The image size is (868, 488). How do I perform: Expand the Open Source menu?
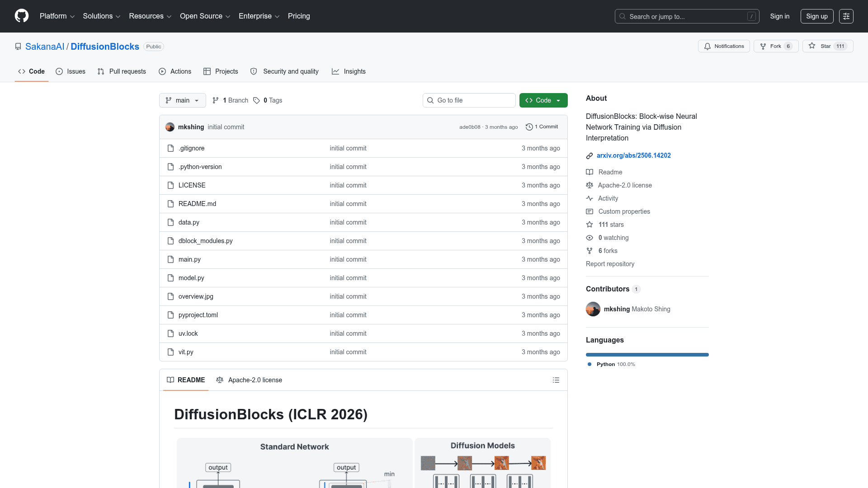point(205,16)
